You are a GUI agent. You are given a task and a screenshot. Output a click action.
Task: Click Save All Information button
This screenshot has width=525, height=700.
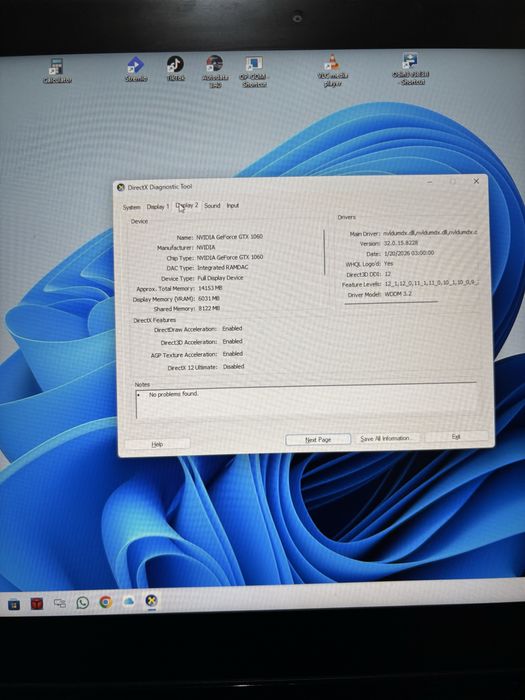click(x=386, y=438)
